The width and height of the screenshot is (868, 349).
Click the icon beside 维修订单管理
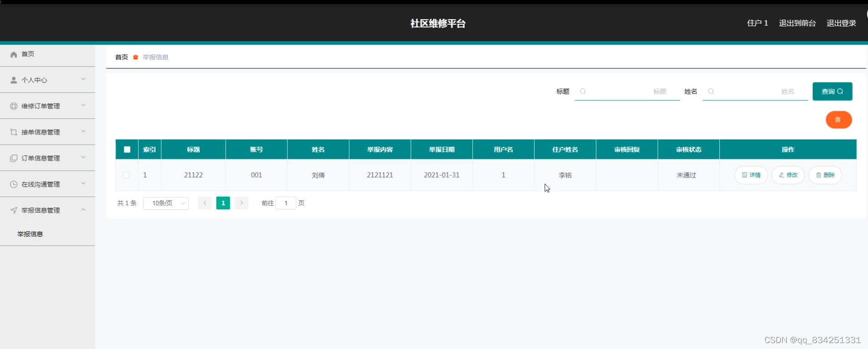tap(14, 106)
